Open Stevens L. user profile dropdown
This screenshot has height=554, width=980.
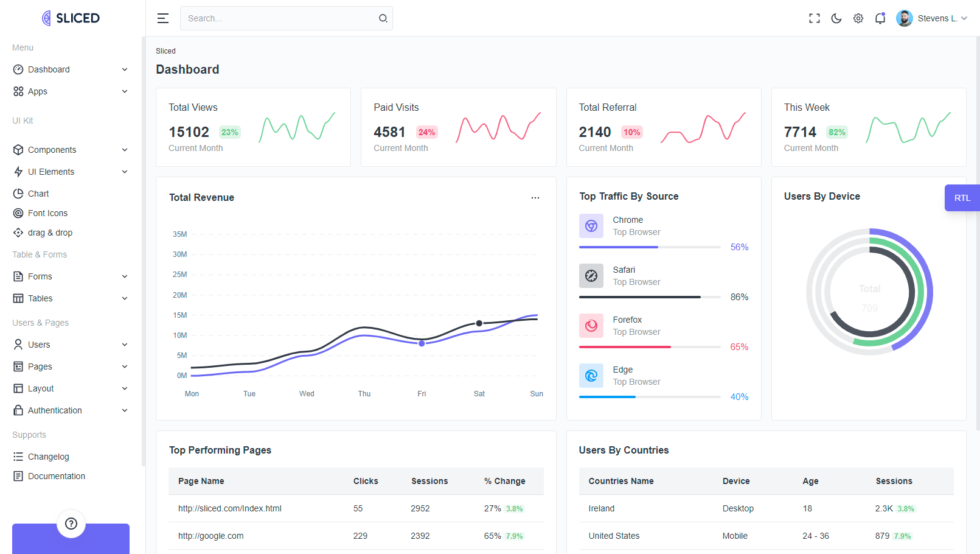coord(931,18)
